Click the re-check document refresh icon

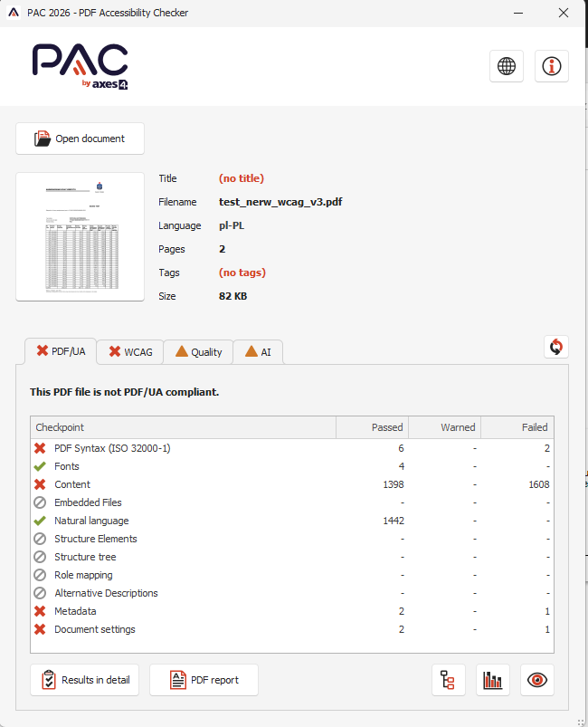(556, 347)
